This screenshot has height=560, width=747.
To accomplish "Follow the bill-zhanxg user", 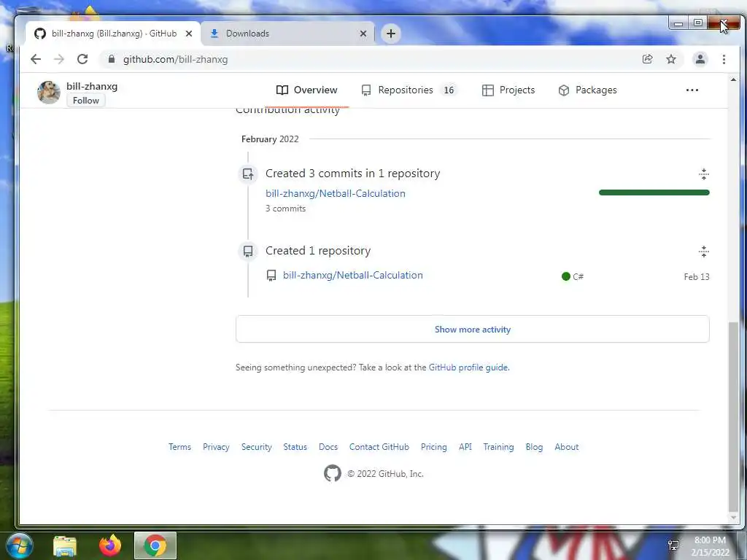I will tap(86, 101).
